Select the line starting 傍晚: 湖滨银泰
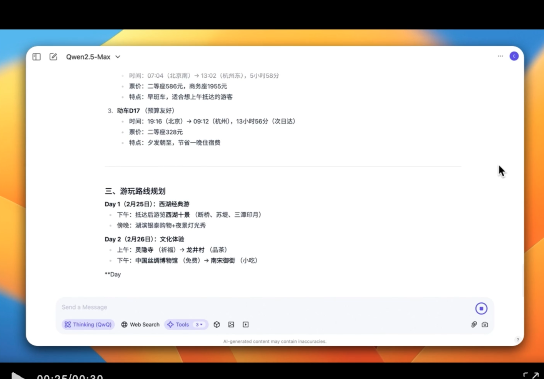 click(161, 225)
